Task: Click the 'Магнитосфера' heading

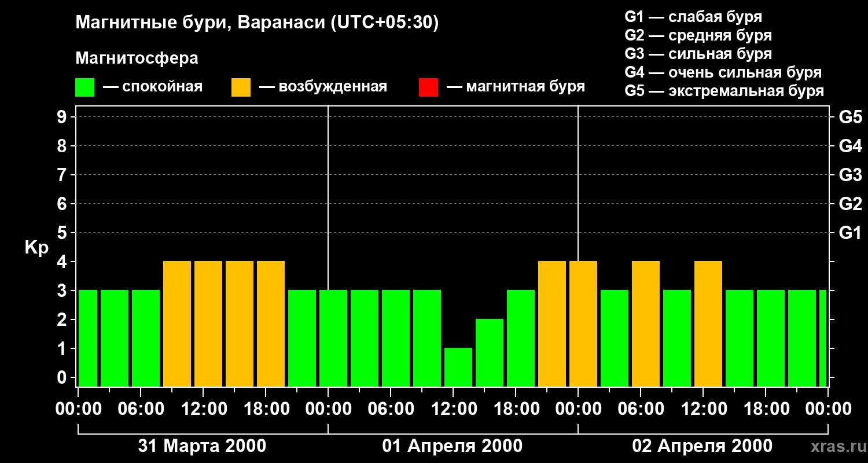Action: point(137,58)
